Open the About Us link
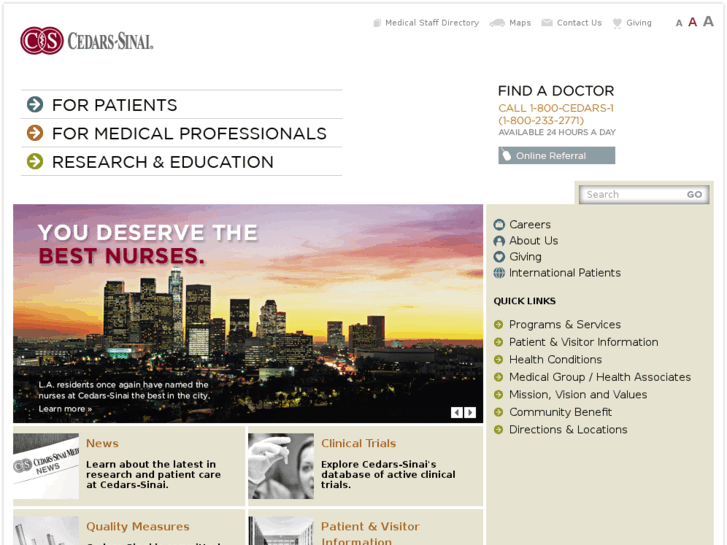 pyautogui.click(x=534, y=241)
